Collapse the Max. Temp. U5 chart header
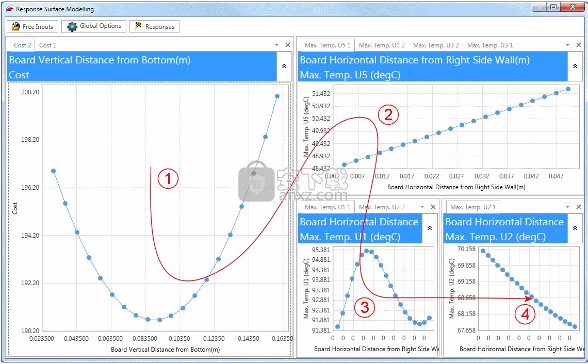 575,67
